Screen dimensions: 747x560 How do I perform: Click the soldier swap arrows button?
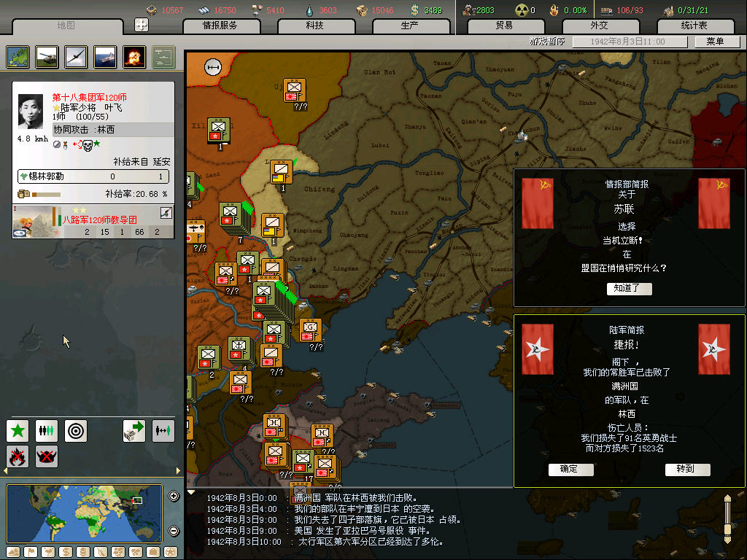click(x=163, y=431)
